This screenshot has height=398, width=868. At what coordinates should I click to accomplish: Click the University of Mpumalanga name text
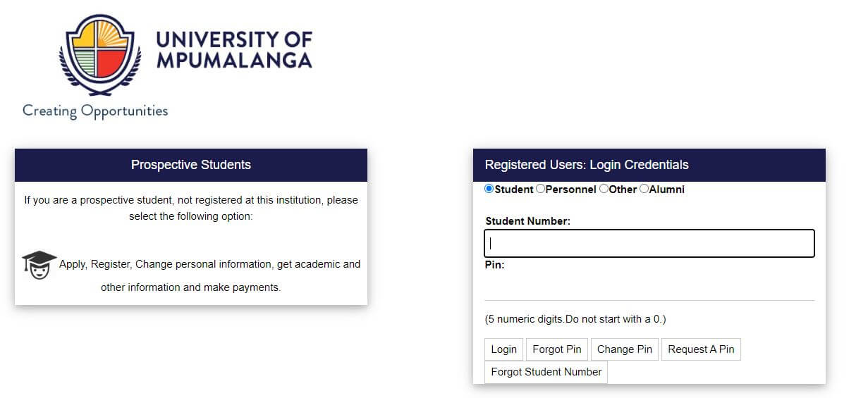(x=234, y=49)
